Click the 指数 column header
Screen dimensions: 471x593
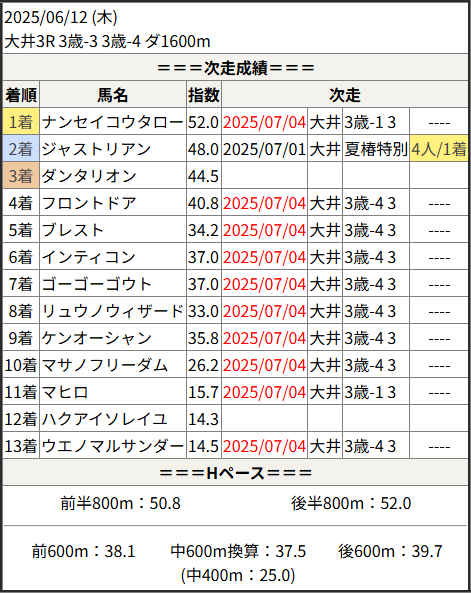pos(204,95)
